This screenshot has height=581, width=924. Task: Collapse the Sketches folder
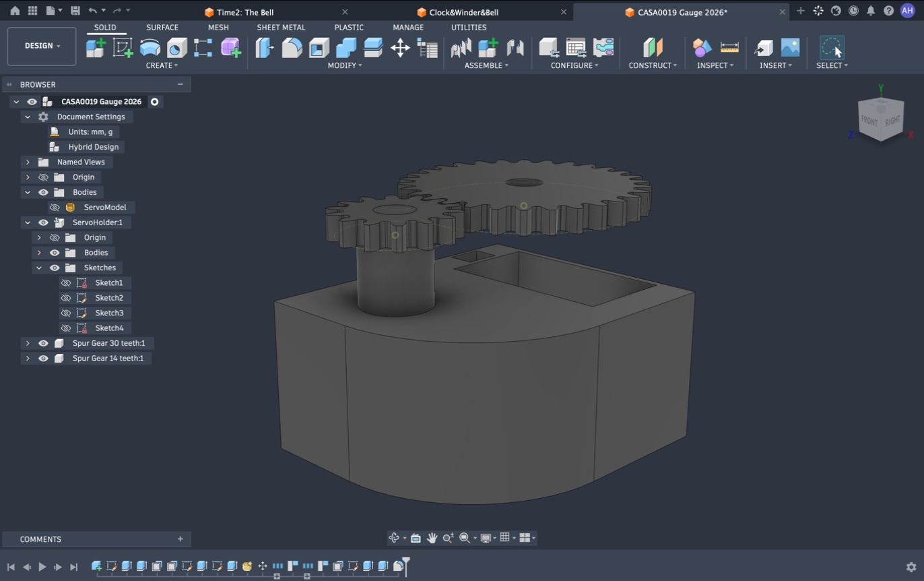pos(39,268)
